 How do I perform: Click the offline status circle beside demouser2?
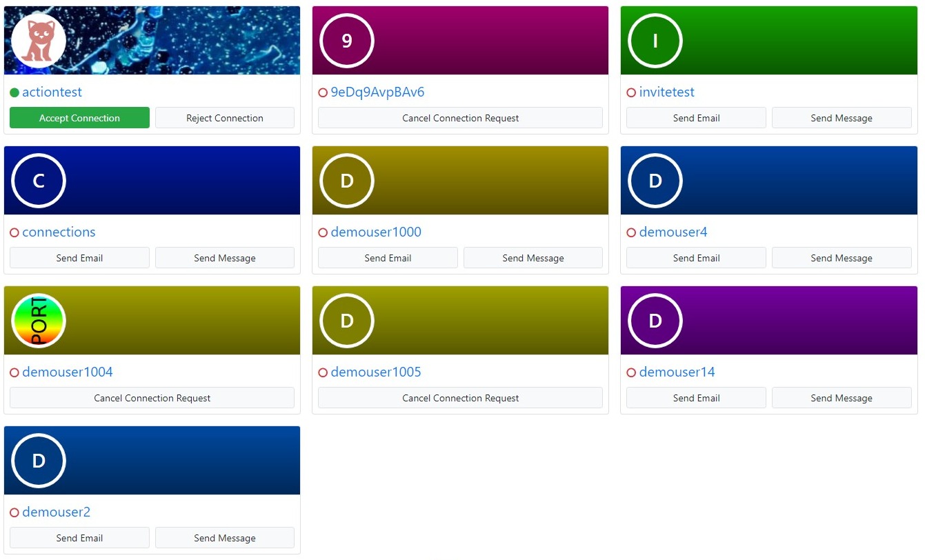pos(14,512)
